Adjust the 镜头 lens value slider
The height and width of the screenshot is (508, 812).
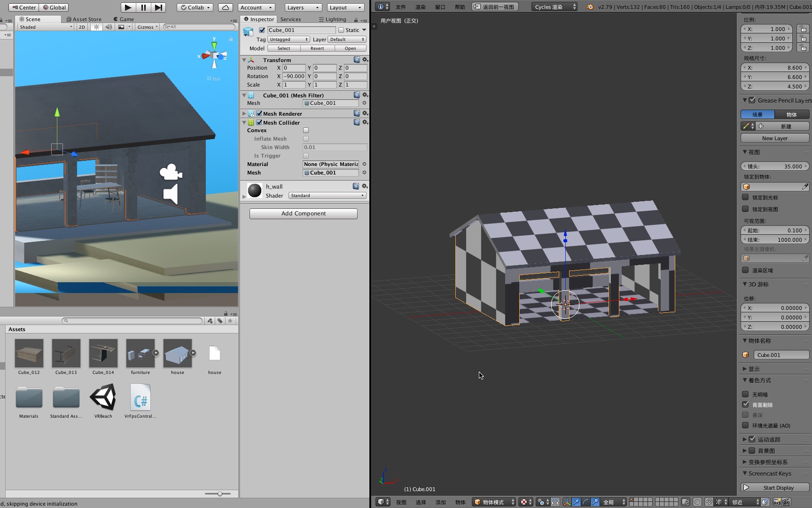(774, 166)
